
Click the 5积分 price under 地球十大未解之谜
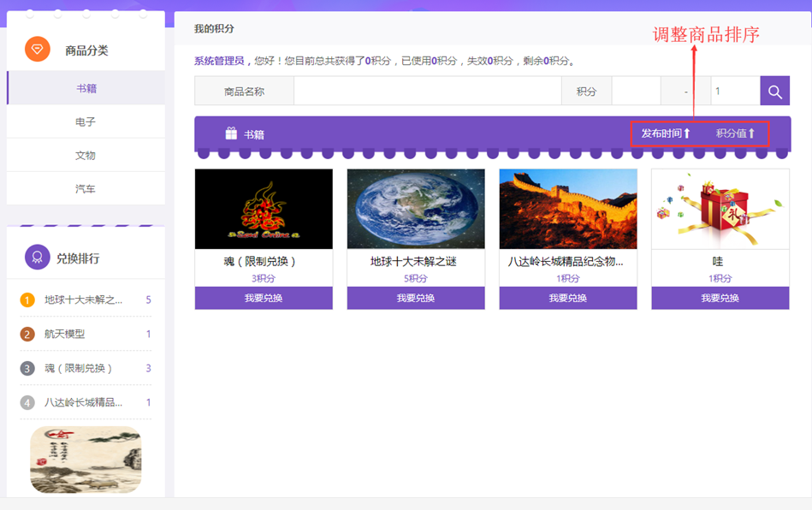[416, 279]
